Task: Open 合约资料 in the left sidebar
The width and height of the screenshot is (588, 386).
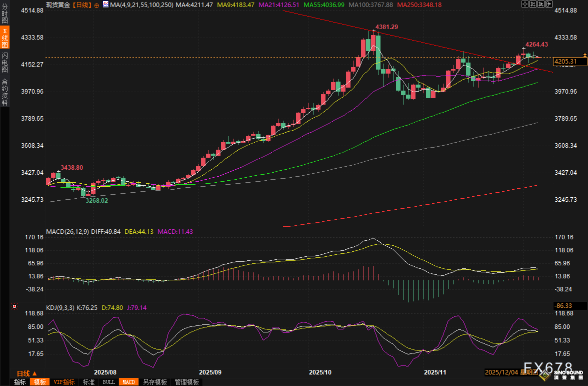Action: pyautogui.click(x=4, y=92)
